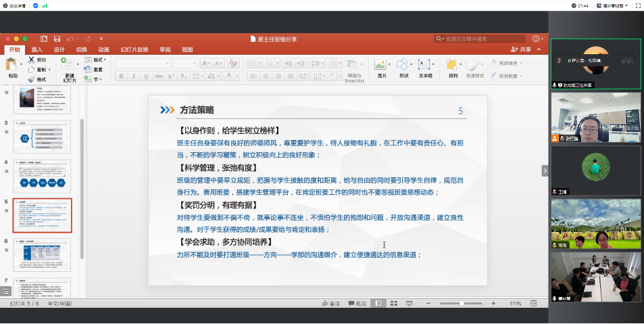Toggle the Notes (备注) pane

(331, 304)
